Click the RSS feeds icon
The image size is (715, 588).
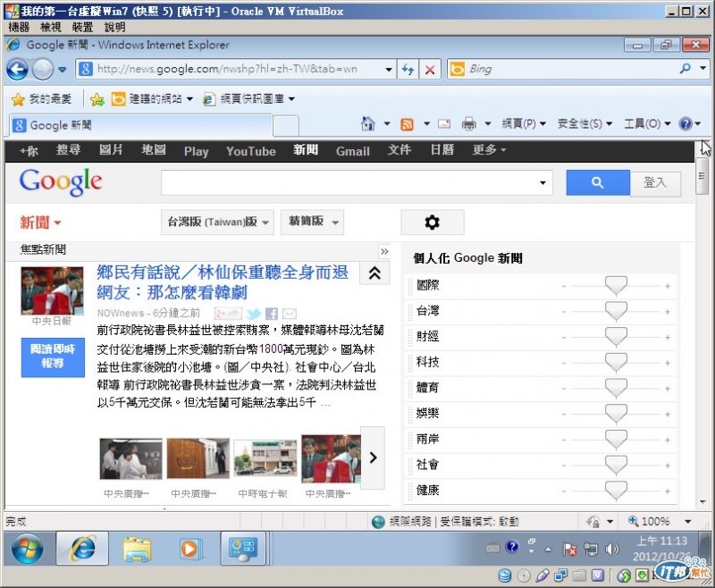coord(407,124)
